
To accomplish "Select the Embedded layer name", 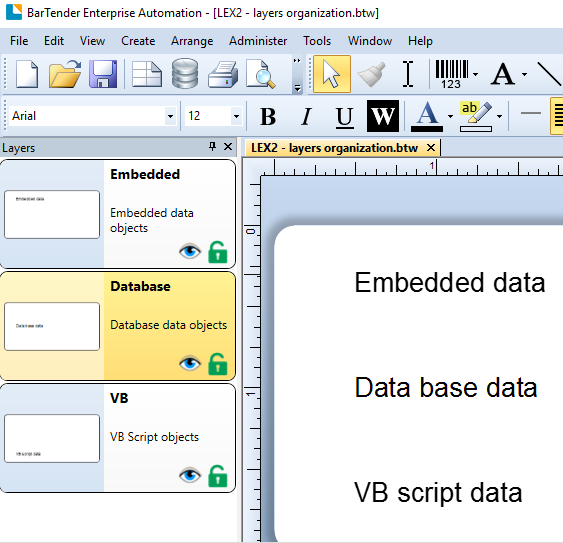I will tap(145, 175).
